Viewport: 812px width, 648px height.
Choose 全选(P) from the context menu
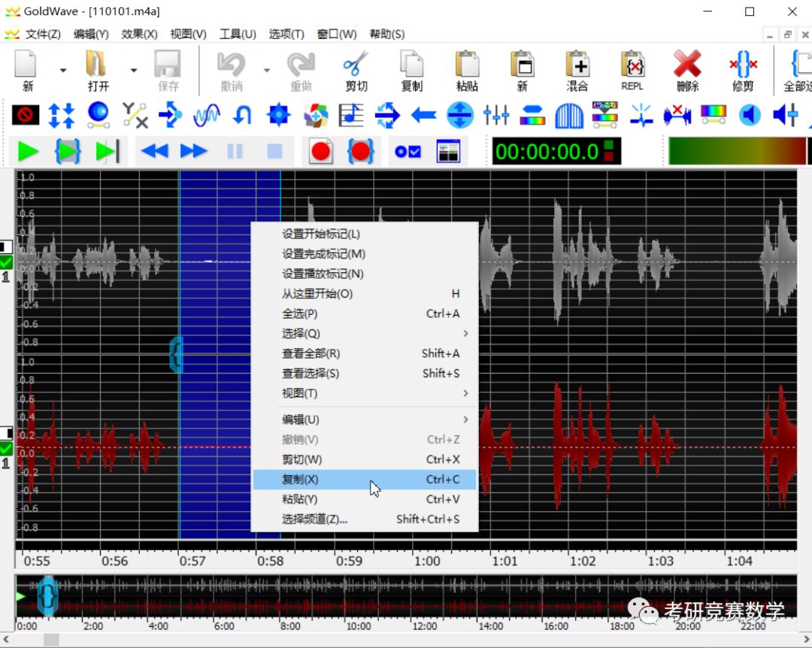coord(365,314)
